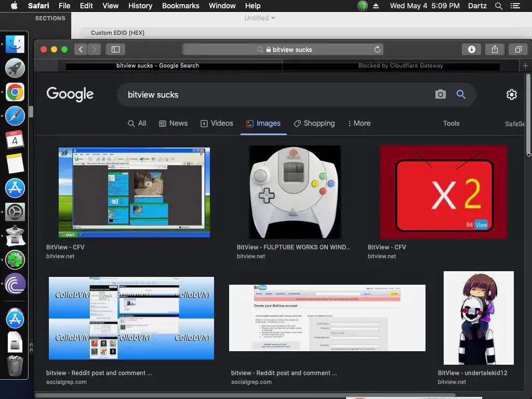Open System Preferences gear in Dock
This screenshot has height=399, width=532.
(15, 212)
